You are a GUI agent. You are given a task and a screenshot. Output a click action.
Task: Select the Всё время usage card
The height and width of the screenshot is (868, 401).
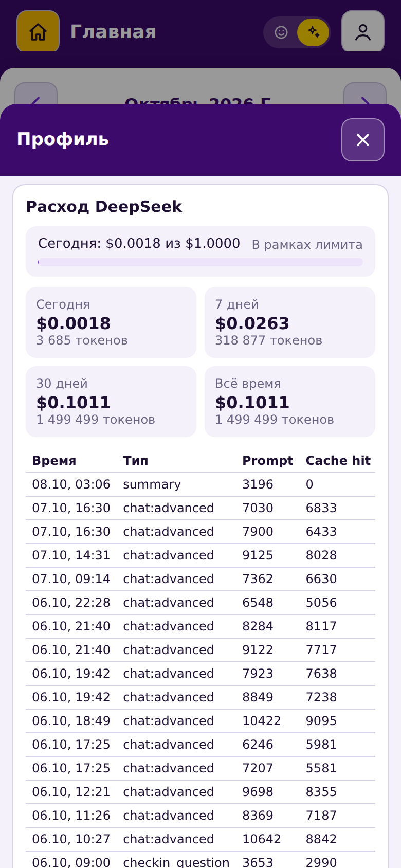point(290,402)
